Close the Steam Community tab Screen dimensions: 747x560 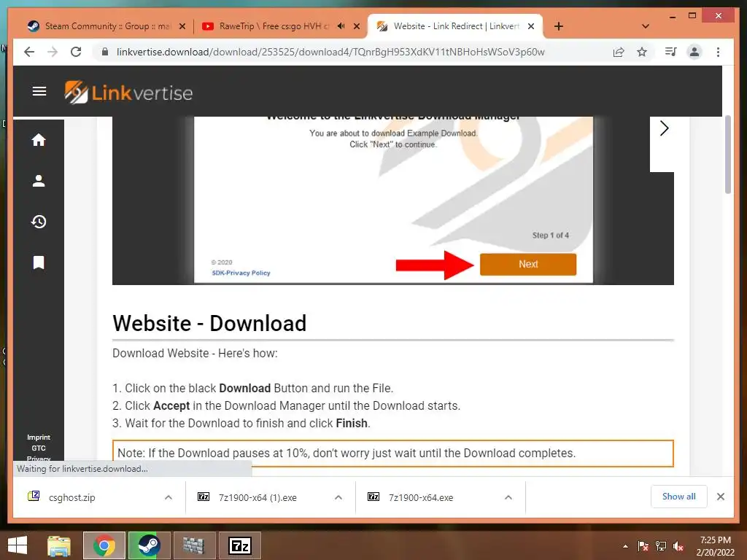point(182,26)
